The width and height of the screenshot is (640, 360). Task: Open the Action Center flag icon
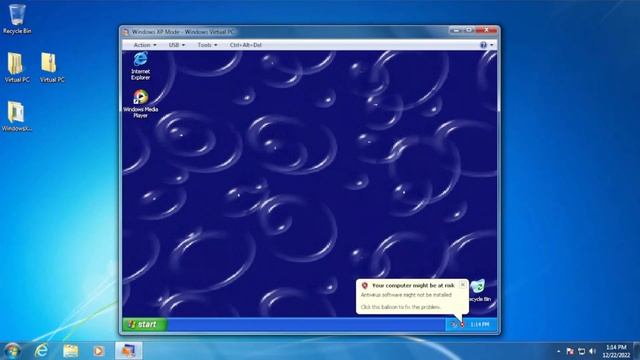(570, 351)
